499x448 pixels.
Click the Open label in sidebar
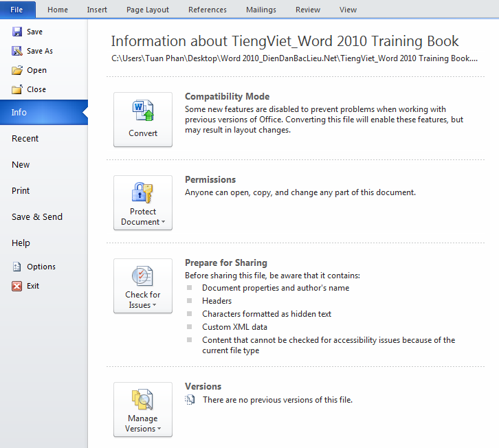[36, 70]
